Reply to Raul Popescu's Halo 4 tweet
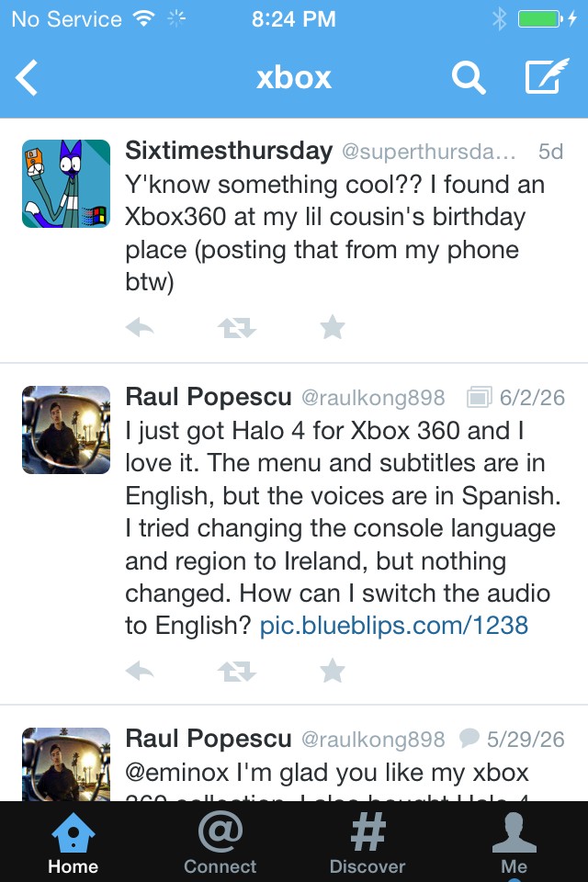 [x=140, y=670]
